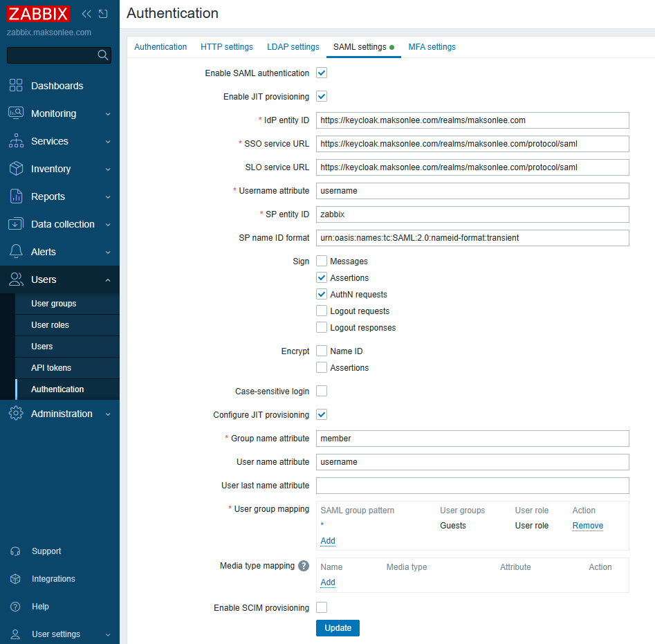Click the Media type mapping help icon
This screenshot has height=644, width=655.
coord(304,565)
